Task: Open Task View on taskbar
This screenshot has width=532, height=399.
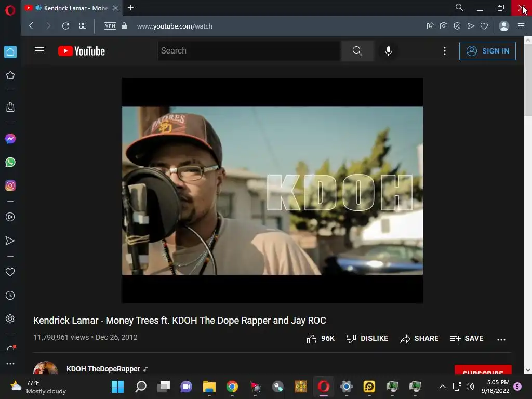Action: tap(164, 387)
